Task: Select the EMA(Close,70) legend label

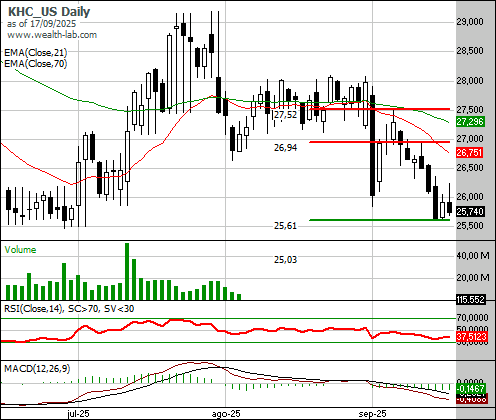Action: (x=36, y=63)
